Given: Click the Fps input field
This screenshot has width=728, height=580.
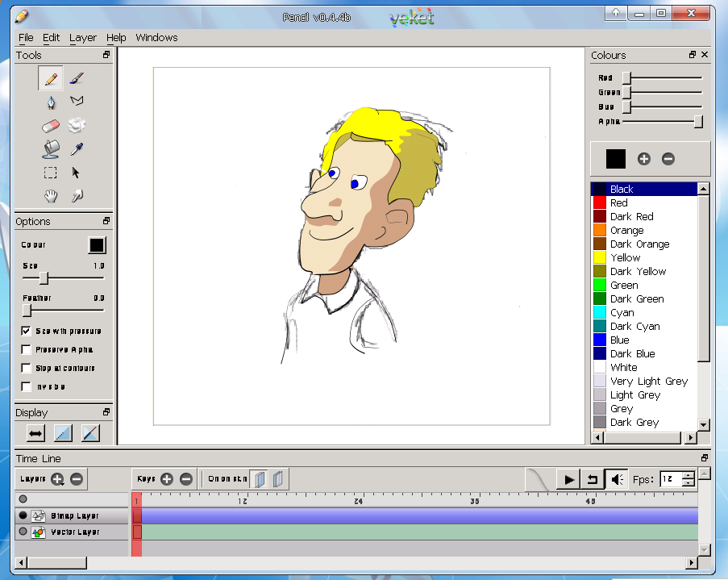Looking at the screenshot, I should [x=672, y=479].
